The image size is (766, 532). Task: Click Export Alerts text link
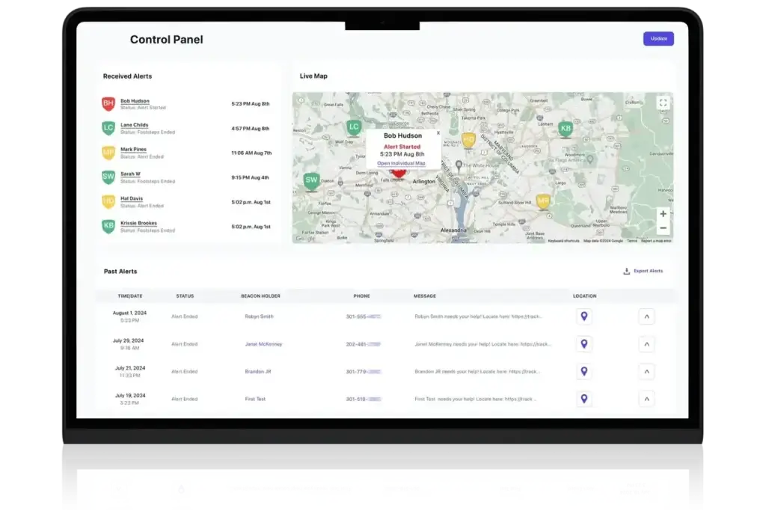tap(649, 271)
